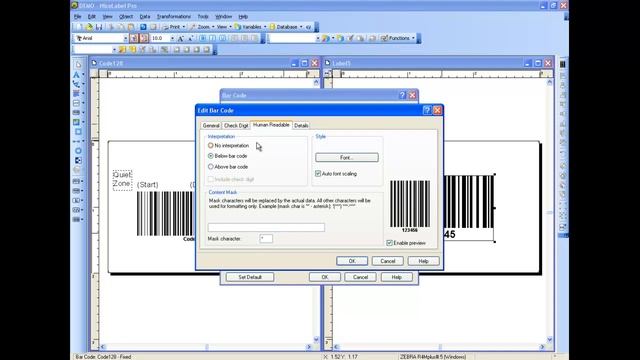Toggle the Auto font scaling checkbox

[x=318, y=173]
